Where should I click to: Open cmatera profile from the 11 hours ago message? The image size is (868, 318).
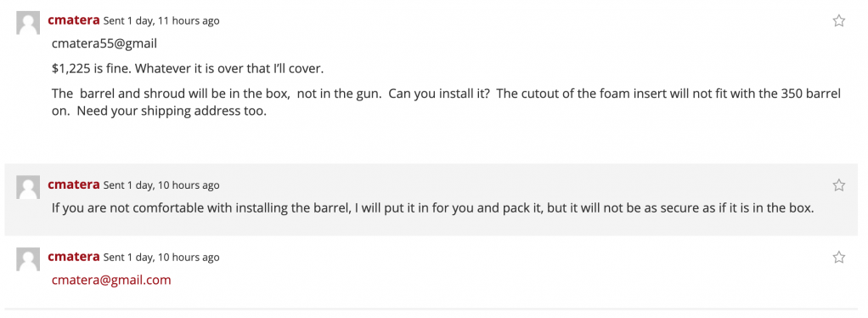[x=74, y=20]
